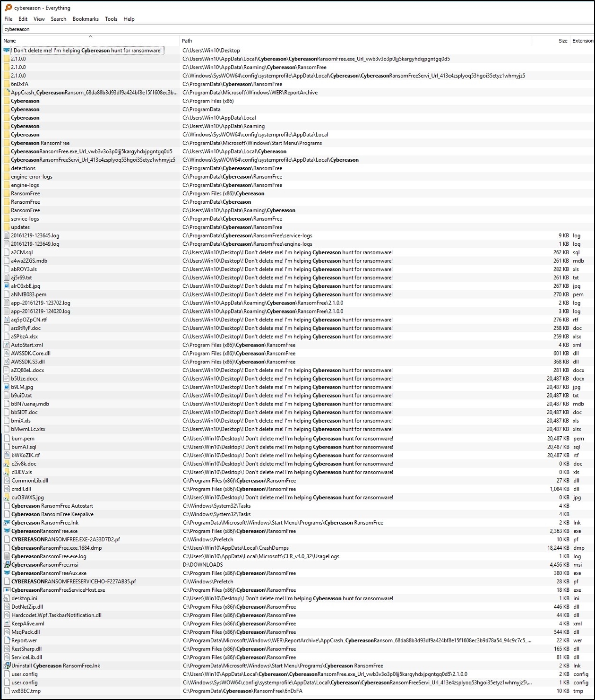Click the Everything magnifier icon in title bar
The width and height of the screenshot is (595, 700).
(x=8, y=8)
